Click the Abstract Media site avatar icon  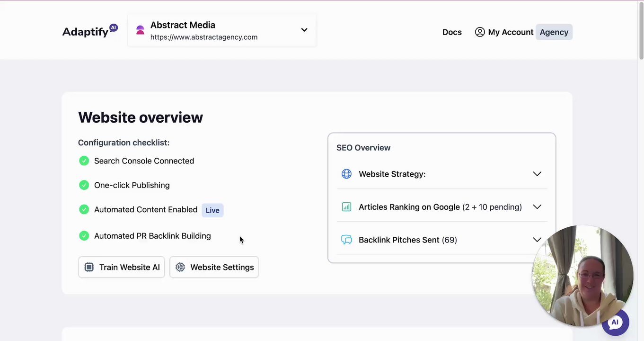[140, 30]
